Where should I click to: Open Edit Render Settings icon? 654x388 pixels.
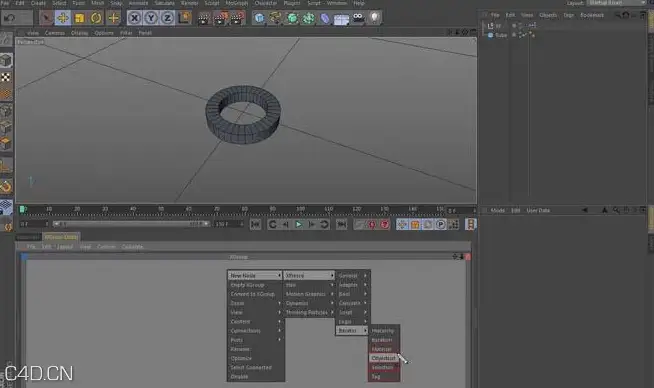[237, 18]
